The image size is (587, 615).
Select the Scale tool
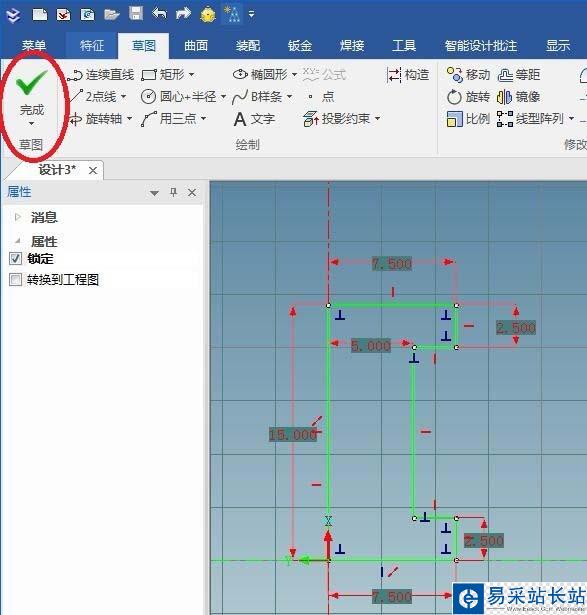(x=468, y=119)
